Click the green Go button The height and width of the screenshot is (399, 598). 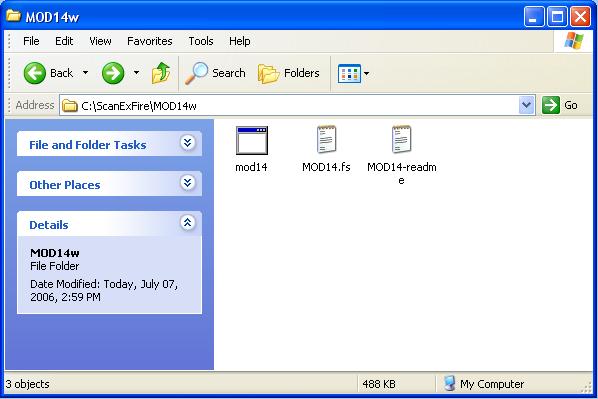coord(560,105)
